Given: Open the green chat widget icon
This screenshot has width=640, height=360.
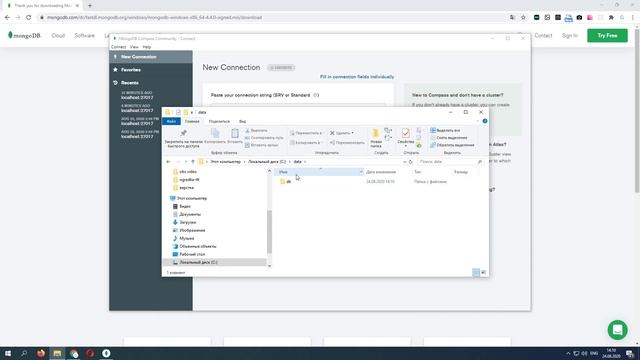Looking at the screenshot, I should point(618,330).
